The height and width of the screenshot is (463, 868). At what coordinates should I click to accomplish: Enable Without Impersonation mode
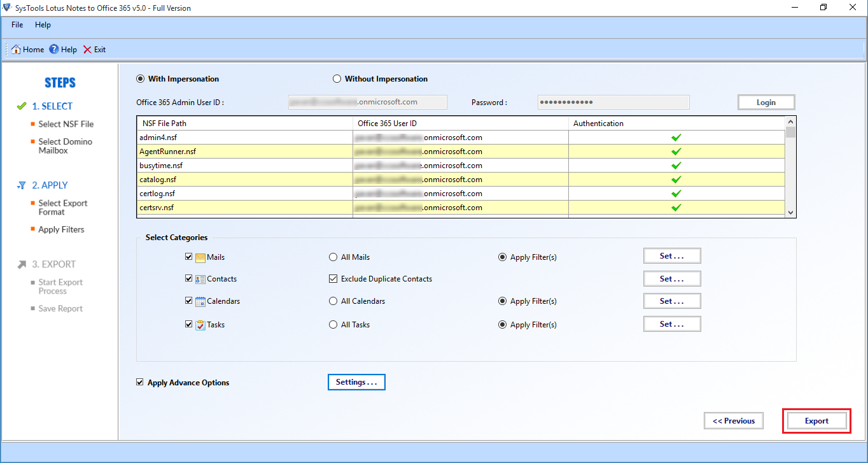tap(337, 78)
